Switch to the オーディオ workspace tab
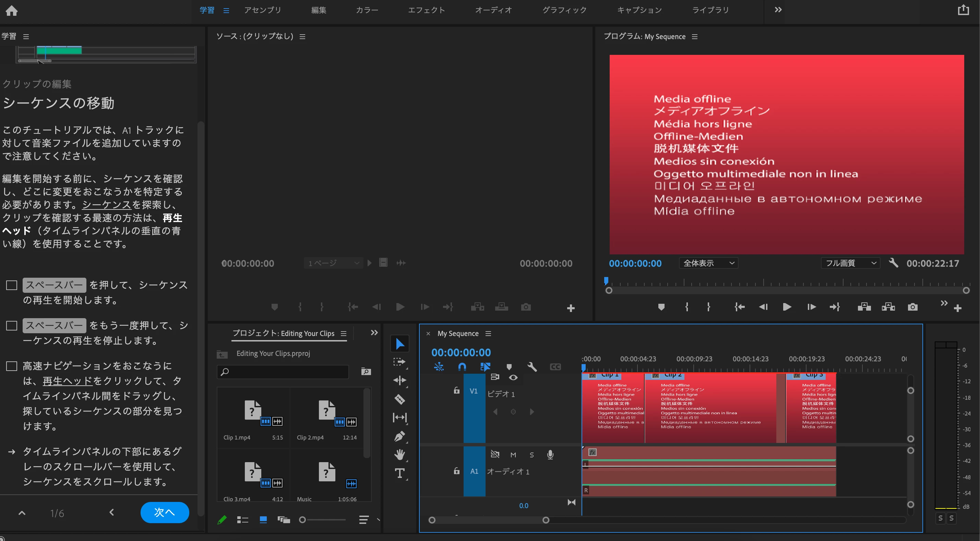Viewport: 980px width, 541px height. tap(493, 10)
